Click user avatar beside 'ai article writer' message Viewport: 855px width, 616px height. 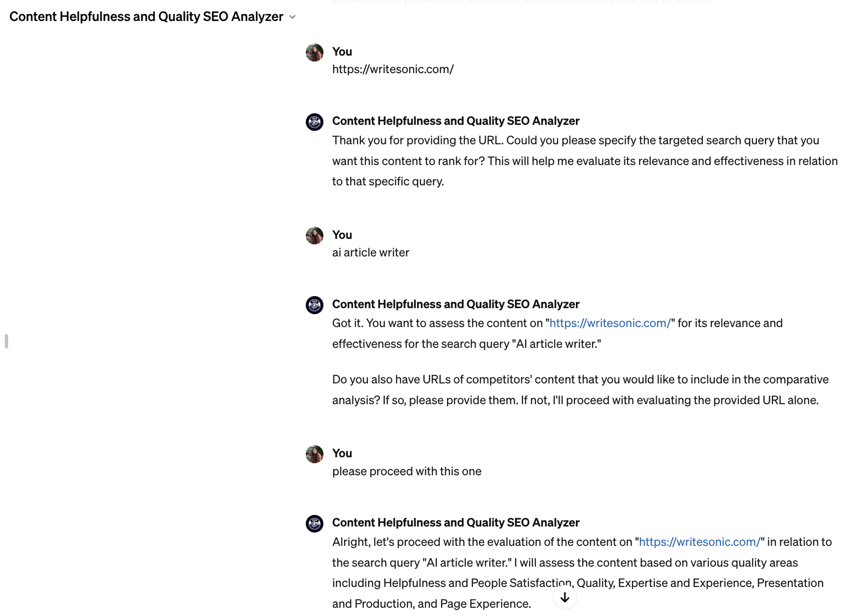click(x=314, y=236)
